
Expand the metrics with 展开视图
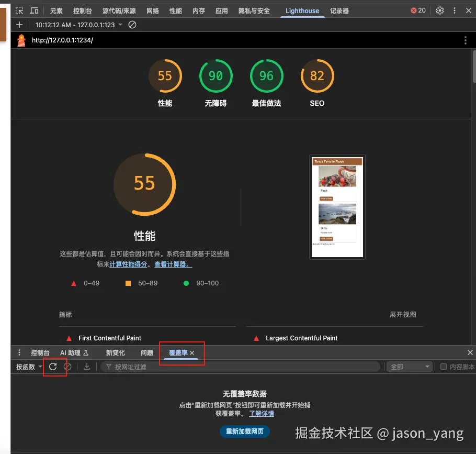pyautogui.click(x=403, y=315)
